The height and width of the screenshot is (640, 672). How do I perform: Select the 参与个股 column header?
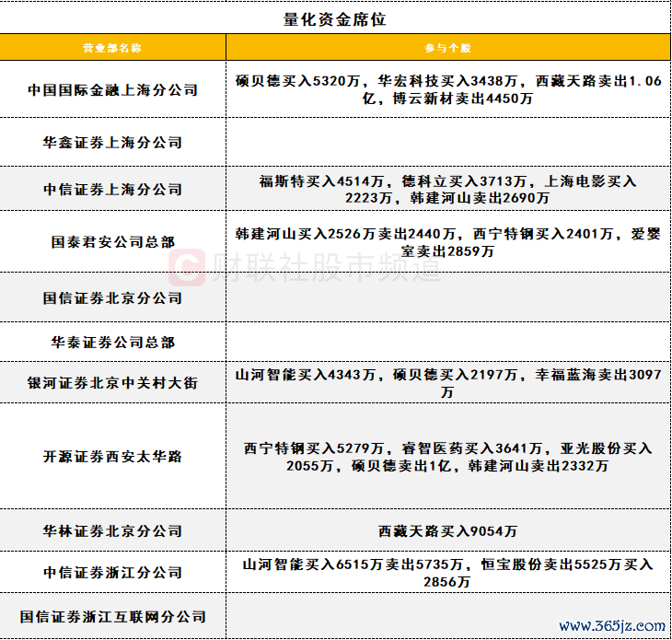(448, 48)
